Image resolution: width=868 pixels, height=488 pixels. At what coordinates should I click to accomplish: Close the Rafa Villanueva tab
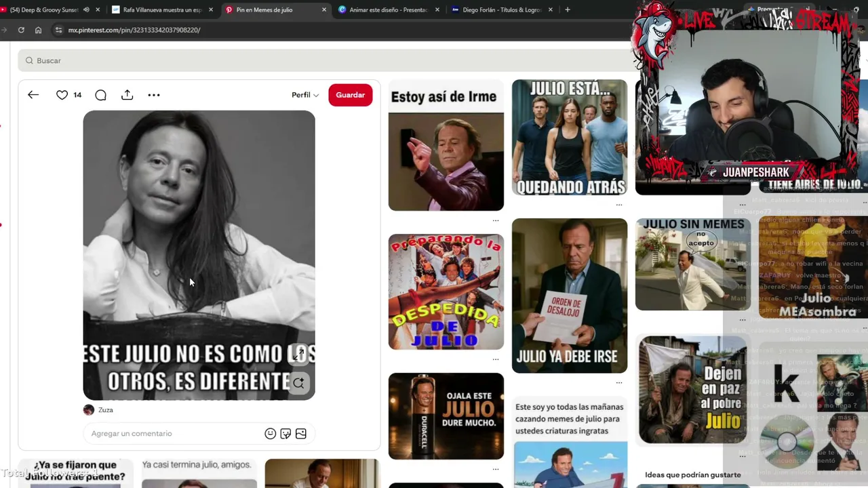pos(210,9)
